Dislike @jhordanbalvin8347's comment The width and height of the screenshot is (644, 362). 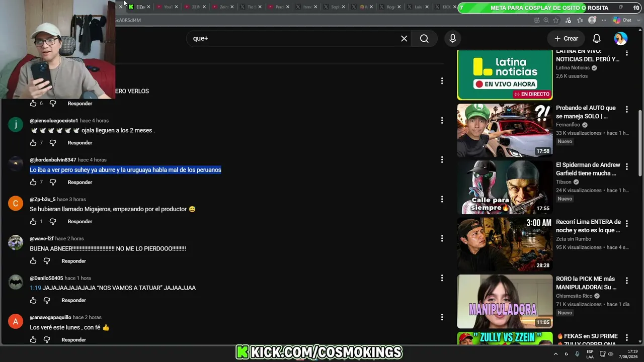point(53,182)
